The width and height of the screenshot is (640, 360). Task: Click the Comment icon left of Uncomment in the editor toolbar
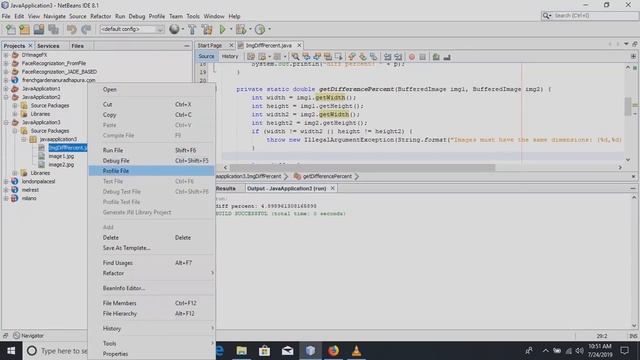436,57
